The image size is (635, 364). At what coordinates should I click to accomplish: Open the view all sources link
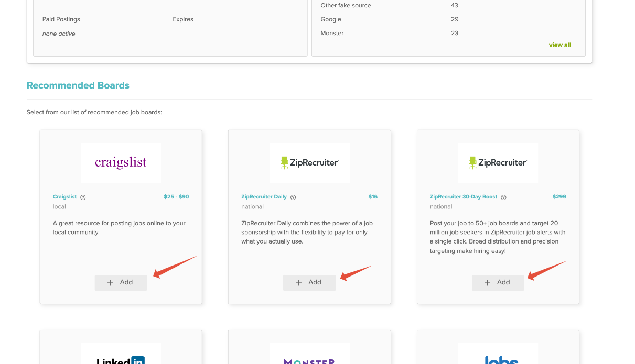(x=559, y=45)
